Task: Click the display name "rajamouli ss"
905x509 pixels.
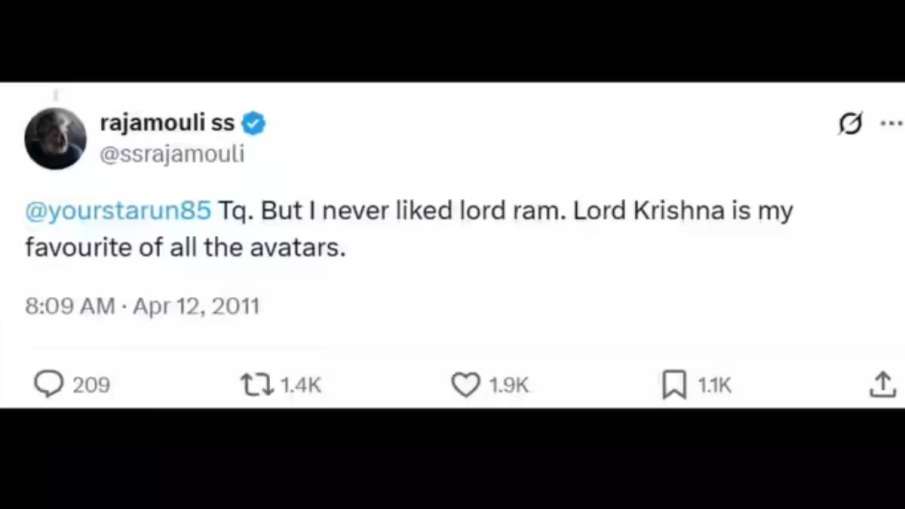Action: 167,124
